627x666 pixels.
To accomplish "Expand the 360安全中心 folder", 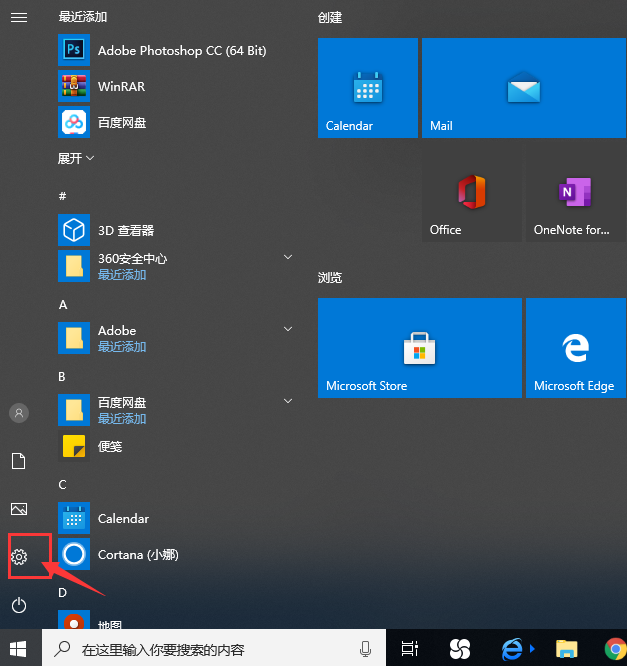I will (x=288, y=258).
